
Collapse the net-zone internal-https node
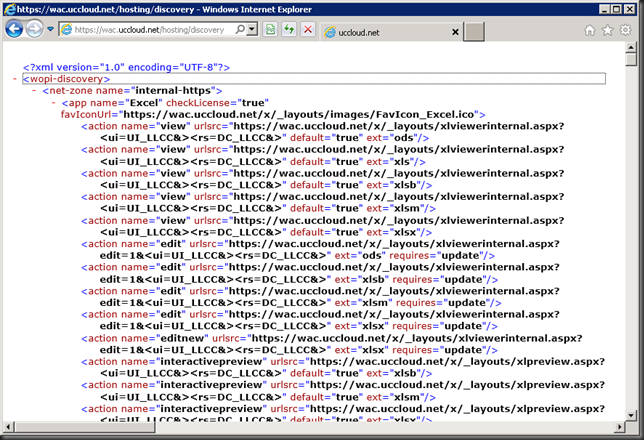pos(34,90)
